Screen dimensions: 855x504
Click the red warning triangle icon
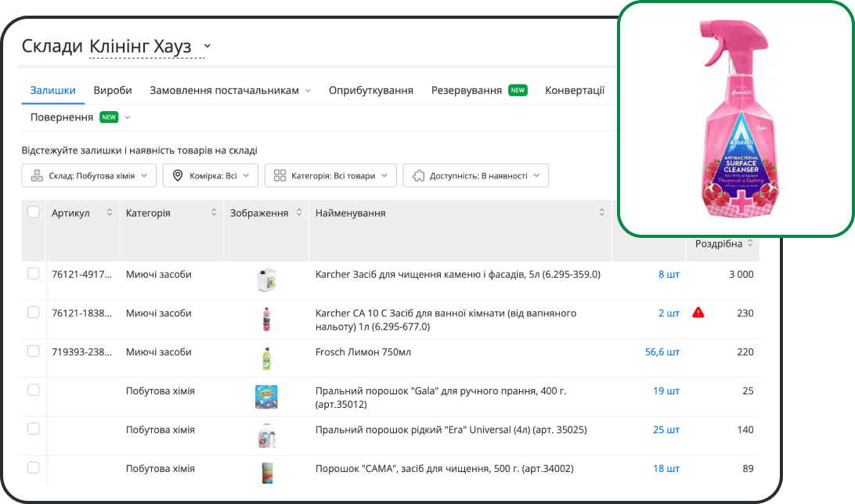pos(698,312)
